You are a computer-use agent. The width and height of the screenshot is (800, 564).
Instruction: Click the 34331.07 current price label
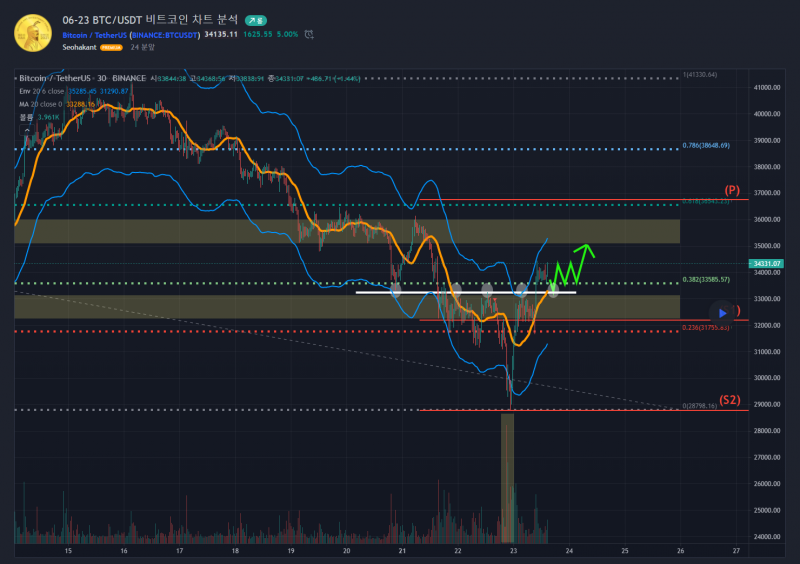click(x=767, y=263)
